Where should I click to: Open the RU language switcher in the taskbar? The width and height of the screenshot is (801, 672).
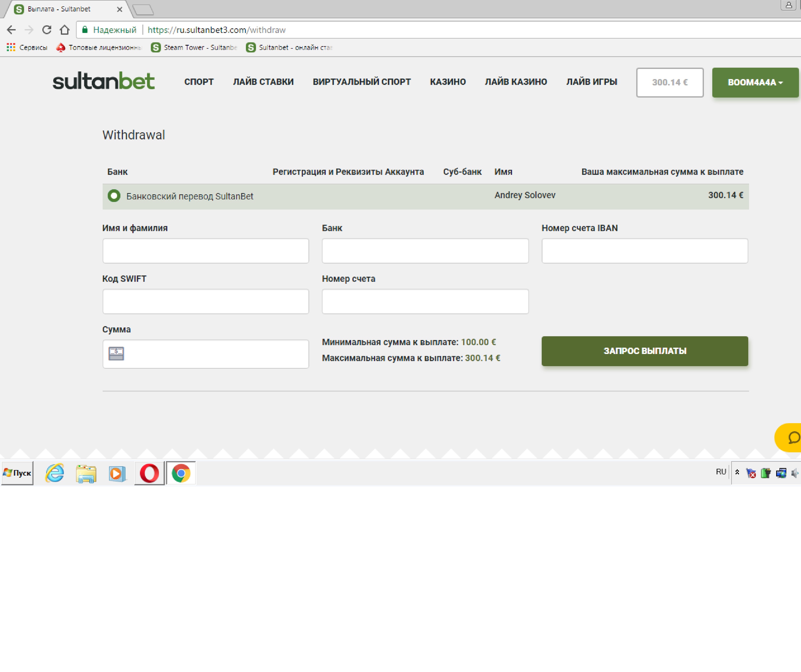[x=720, y=472]
